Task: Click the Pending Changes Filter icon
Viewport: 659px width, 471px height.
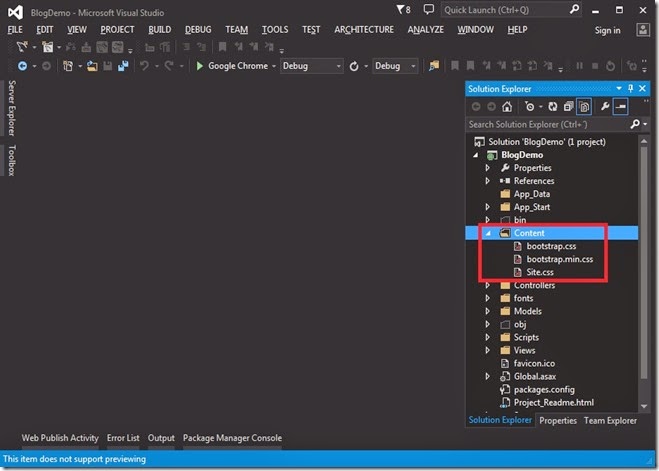Action: pos(530,107)
